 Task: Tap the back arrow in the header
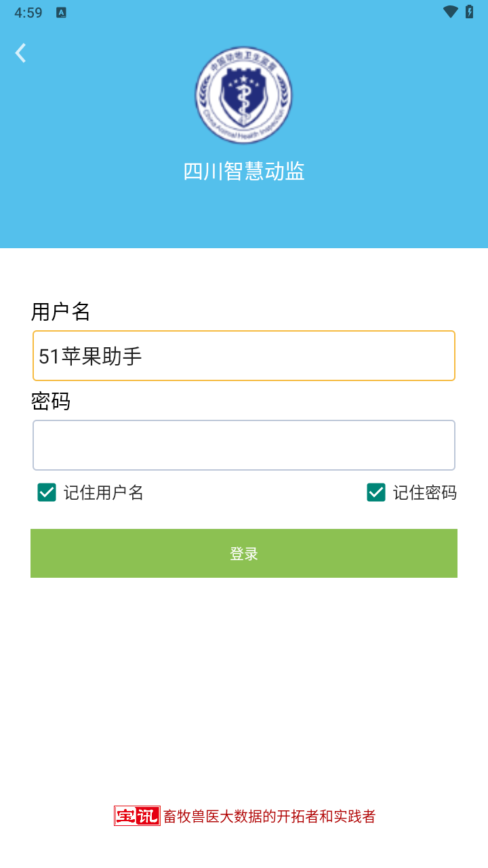click(x=21, y=53)
